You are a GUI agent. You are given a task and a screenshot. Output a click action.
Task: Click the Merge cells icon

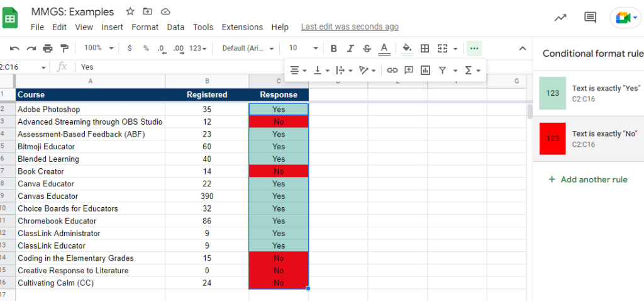(x=442, y=48)
